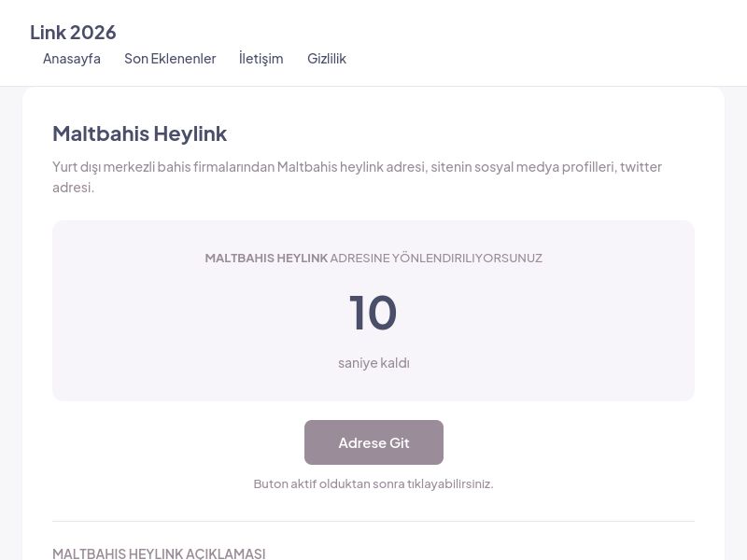Image resolution: width=747 pixels, height=560 pixels.
Task: Click the 'saniye kaldı' label
Action: click(374, 363)
